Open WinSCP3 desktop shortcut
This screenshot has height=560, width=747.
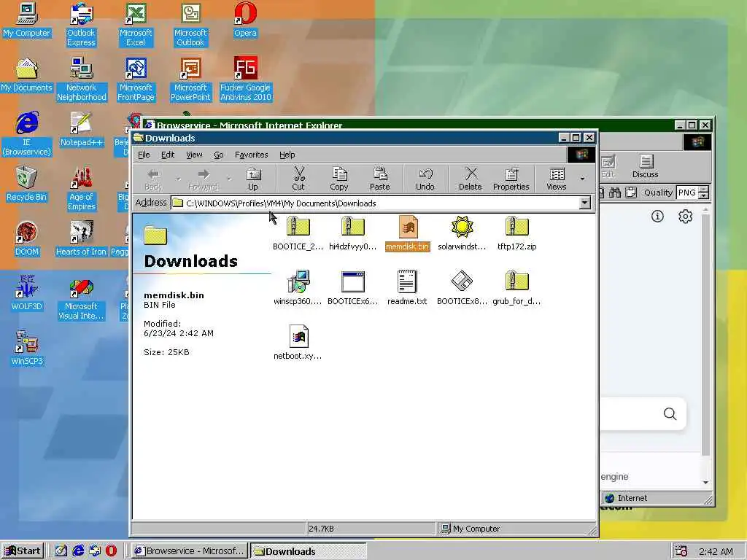pyautogui.click(x=27, y=349)
